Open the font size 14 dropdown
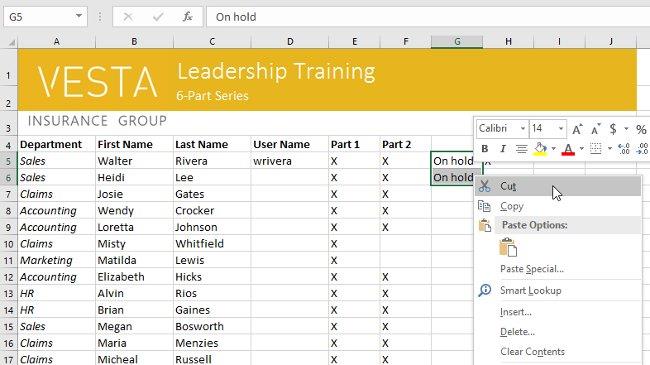The height and width of the screenshot is (365, 650). click(561, 129)
